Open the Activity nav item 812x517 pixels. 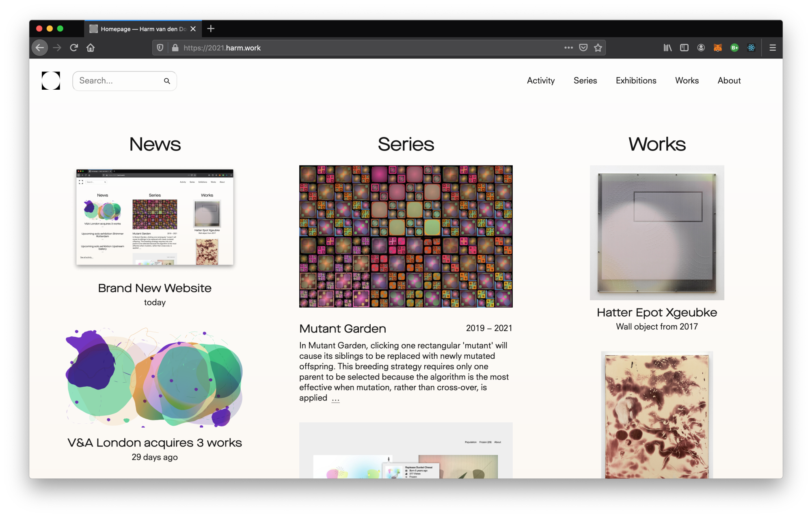[541, 81]
